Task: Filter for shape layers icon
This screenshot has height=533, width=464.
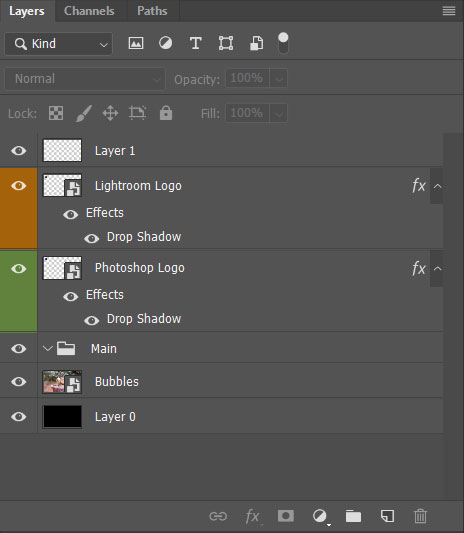Action: click(226, 44)
